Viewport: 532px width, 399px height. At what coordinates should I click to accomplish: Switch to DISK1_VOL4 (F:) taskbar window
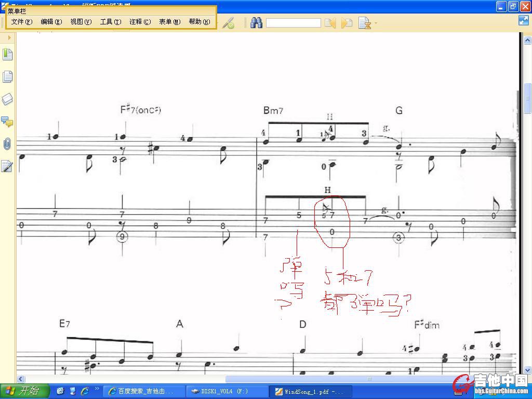pyautogui.click(x=227, y=392)
